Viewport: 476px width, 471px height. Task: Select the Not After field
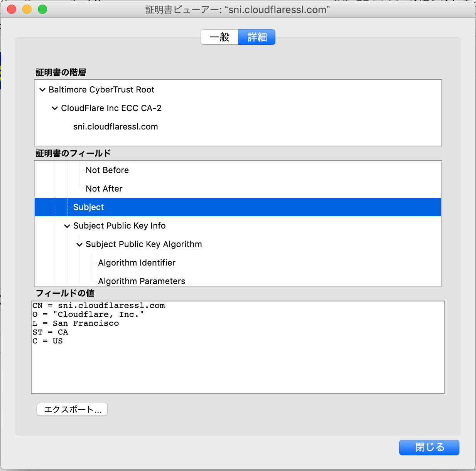[x=104, y=189]
